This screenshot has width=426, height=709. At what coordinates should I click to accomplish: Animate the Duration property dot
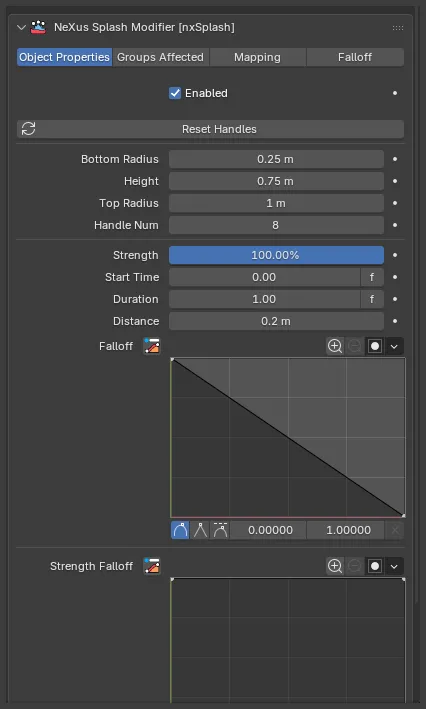tap(395, 299)
